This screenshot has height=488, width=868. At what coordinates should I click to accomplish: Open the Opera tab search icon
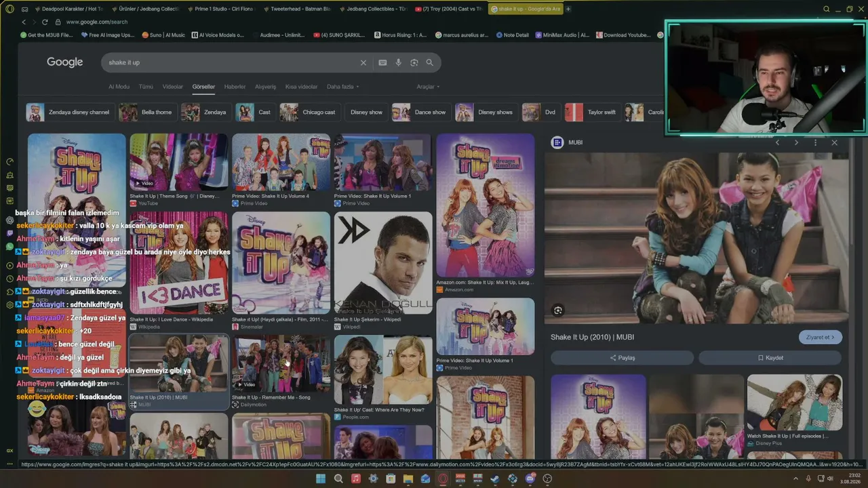826,9
